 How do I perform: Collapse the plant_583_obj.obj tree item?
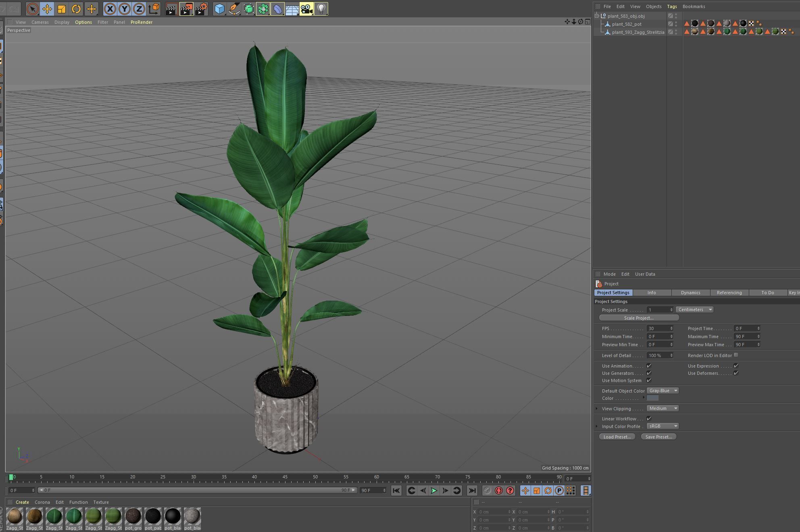coord(597,16)
